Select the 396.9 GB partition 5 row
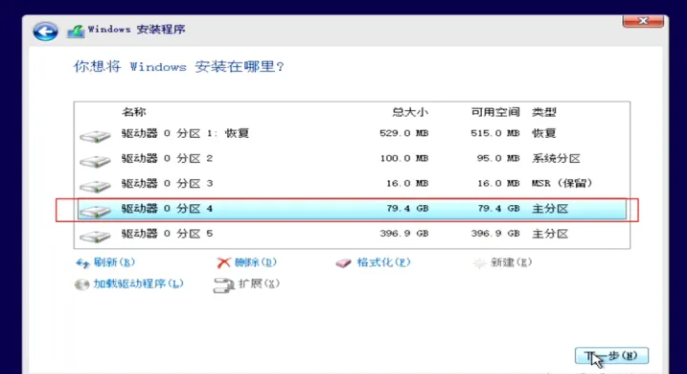687x374 pixels. [352, 234]
